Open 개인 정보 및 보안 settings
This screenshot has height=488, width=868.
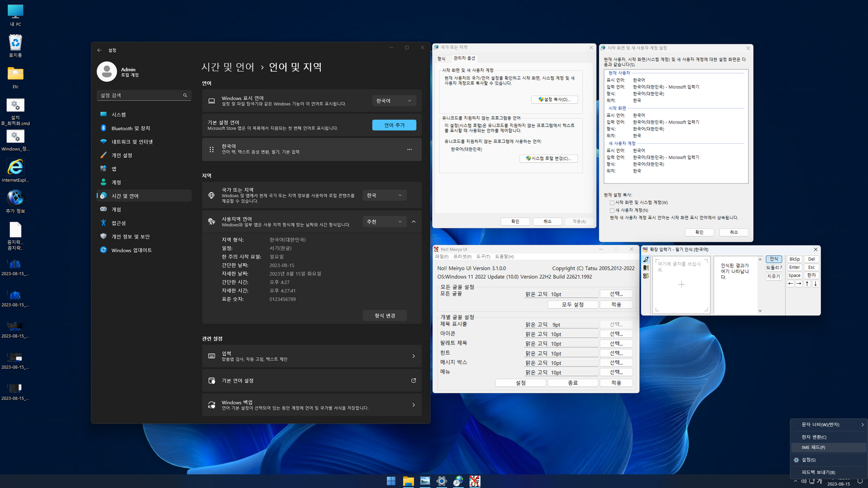coord(144,236)
